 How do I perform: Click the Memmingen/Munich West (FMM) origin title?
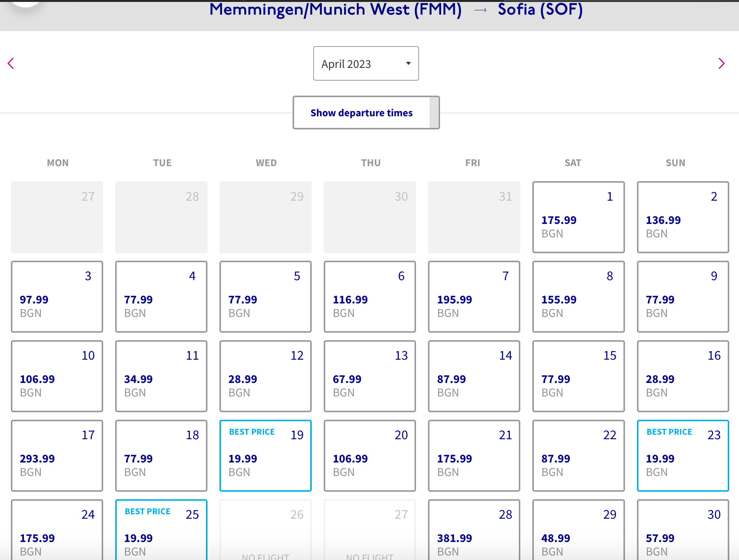tap(335, 10)
